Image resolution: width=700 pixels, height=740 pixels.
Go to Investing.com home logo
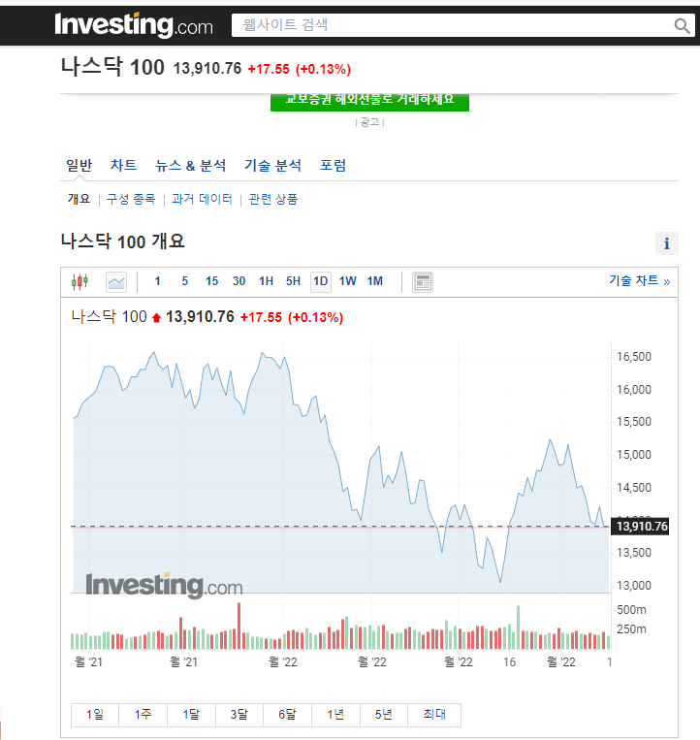pyautogui.click(x=134, y=24)
